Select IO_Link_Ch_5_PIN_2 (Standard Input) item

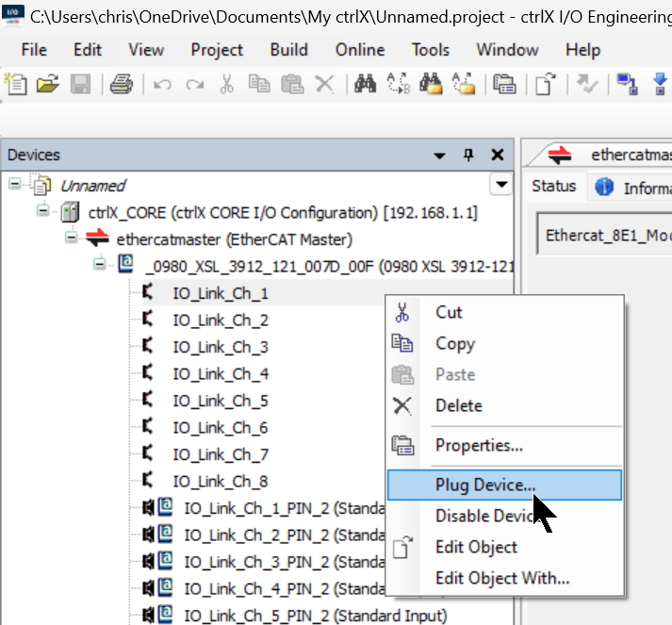(x=316, y=616)
